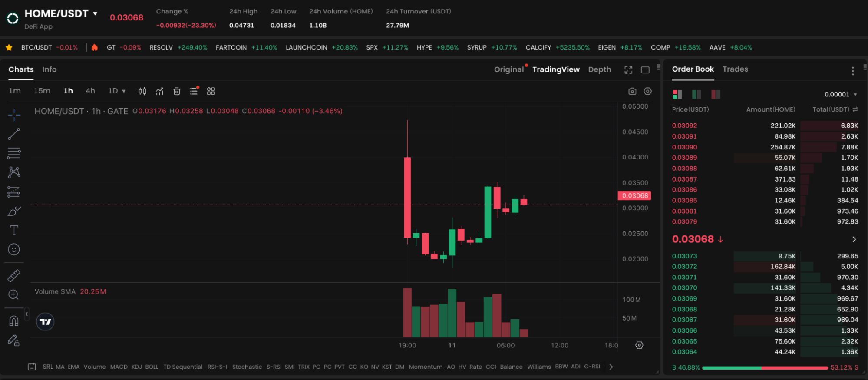The image size is (868, 380).
Task: Open HOME/USDT pair selector dropdown
Action: [x=95, y=13]
